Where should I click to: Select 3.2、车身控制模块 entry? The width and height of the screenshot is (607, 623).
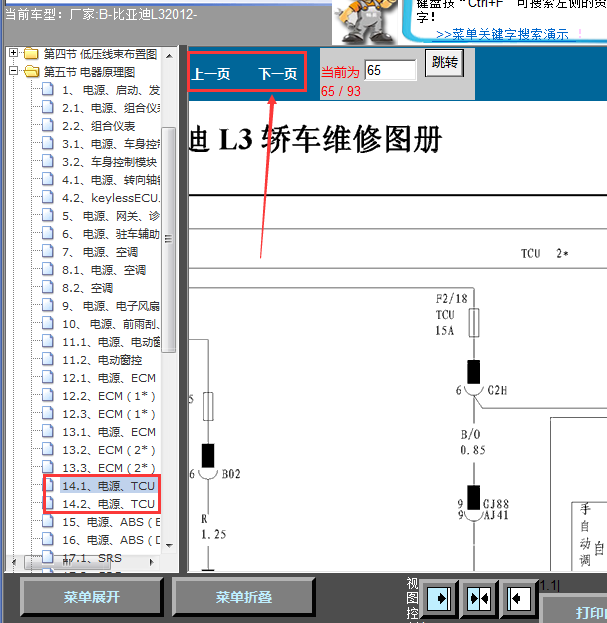[x=109, y=162]
